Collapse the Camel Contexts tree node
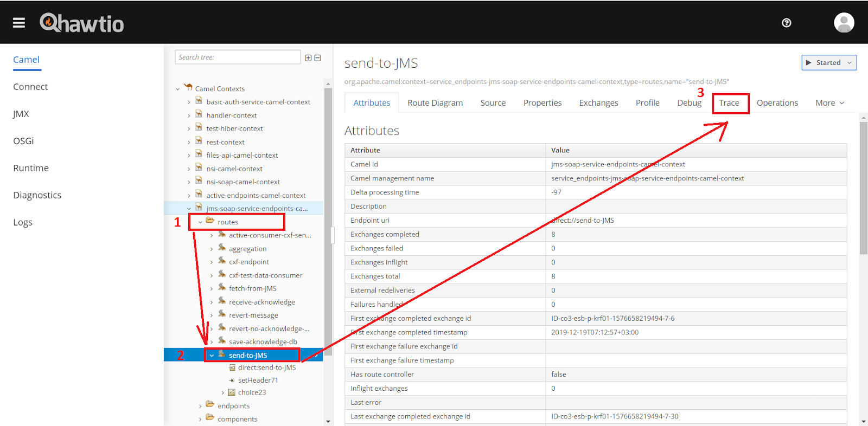This screenshot has width=868, height=426. [177, 89]
